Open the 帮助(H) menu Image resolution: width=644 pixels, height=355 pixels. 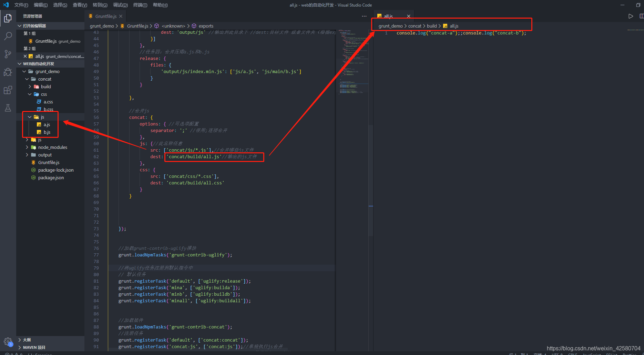coord(160,5)
